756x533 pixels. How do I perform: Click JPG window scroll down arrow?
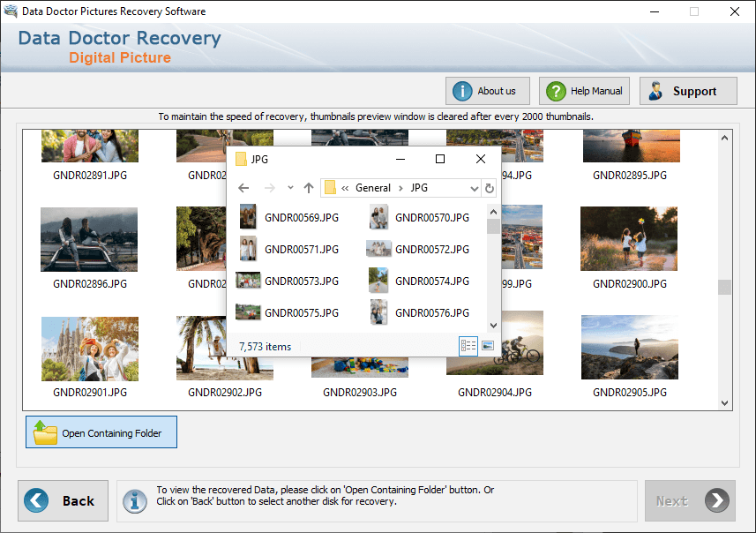point(493,326)
